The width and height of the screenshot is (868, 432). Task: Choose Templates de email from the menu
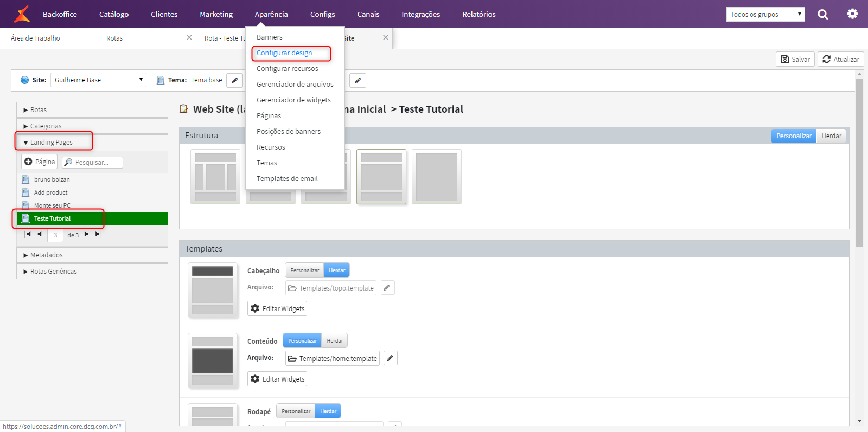287,179
